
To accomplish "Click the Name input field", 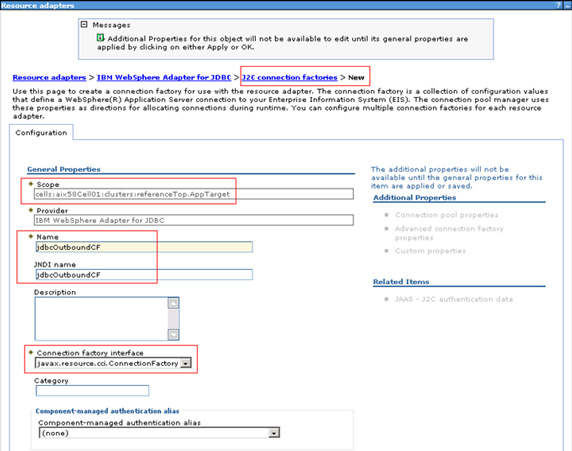I will (144, 247).
